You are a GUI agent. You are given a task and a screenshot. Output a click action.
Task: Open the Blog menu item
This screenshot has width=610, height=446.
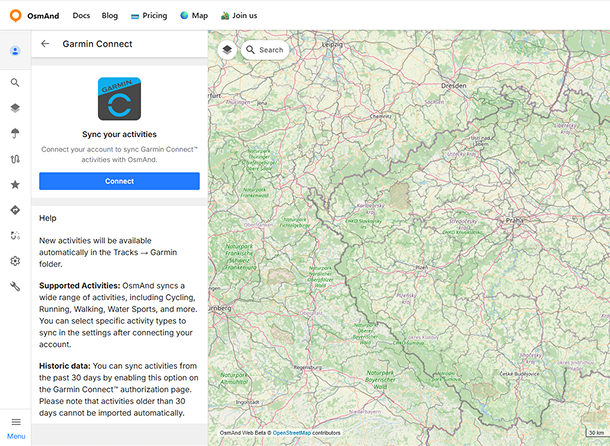click(x=110, y=16)
